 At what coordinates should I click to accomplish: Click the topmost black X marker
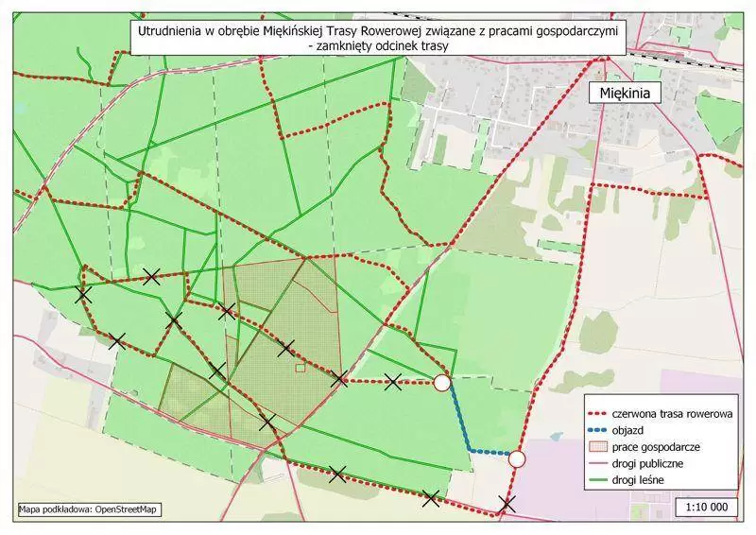[151, 276]
